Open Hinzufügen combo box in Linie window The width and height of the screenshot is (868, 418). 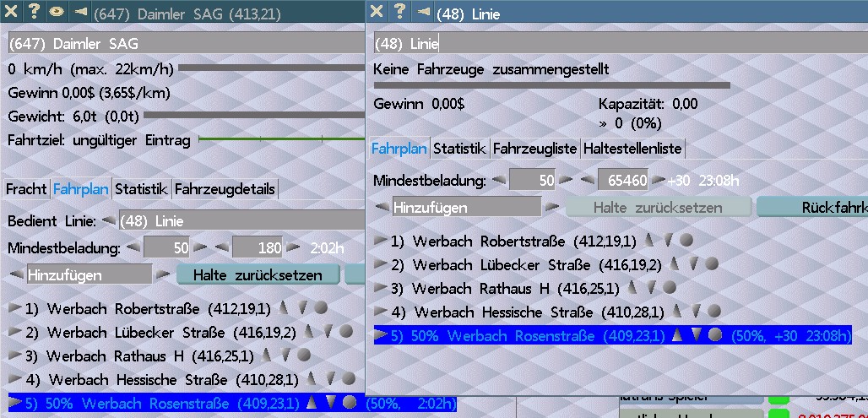point(466,206)
